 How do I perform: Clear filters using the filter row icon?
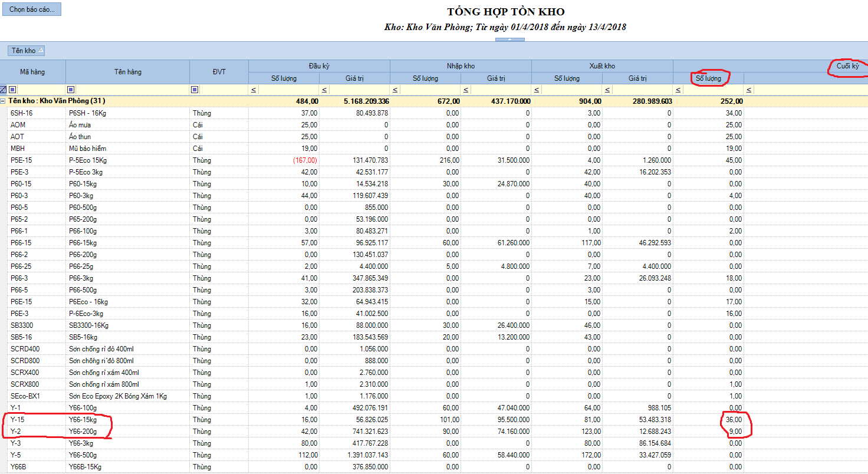[3, 90]
